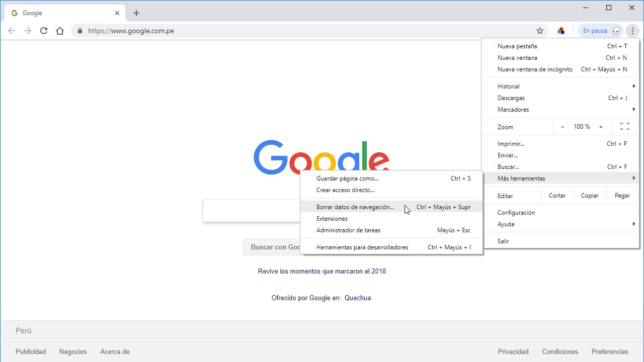Open the three-dot Chrome menu
The image size is (644, 362).
point(632,31)
